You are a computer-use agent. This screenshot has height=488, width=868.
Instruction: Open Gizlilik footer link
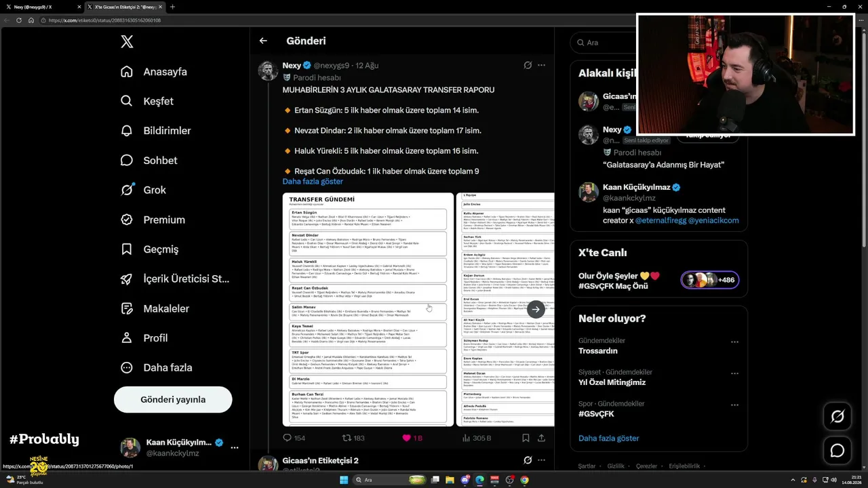click(616, 466)
